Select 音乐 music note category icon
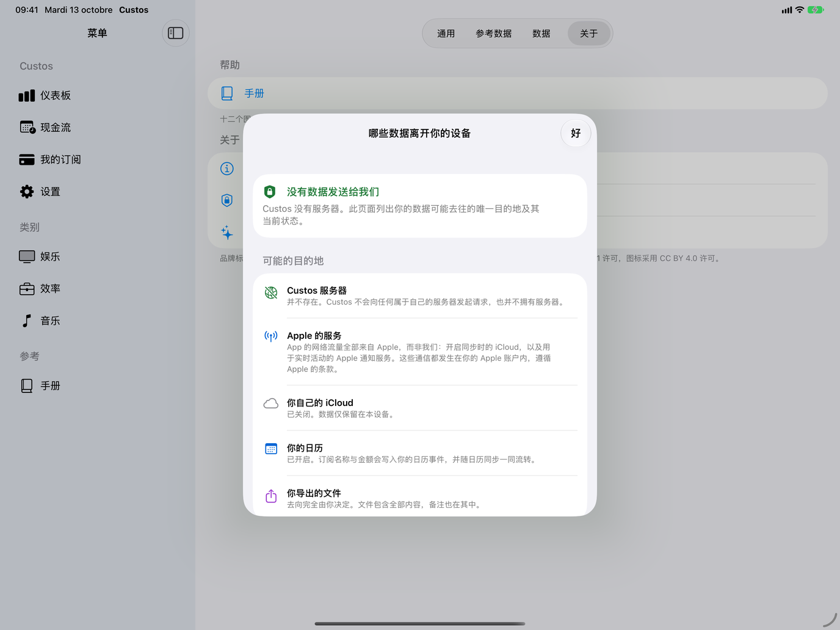This screenshot has width=840, height=630. click(x=27, y=320)
